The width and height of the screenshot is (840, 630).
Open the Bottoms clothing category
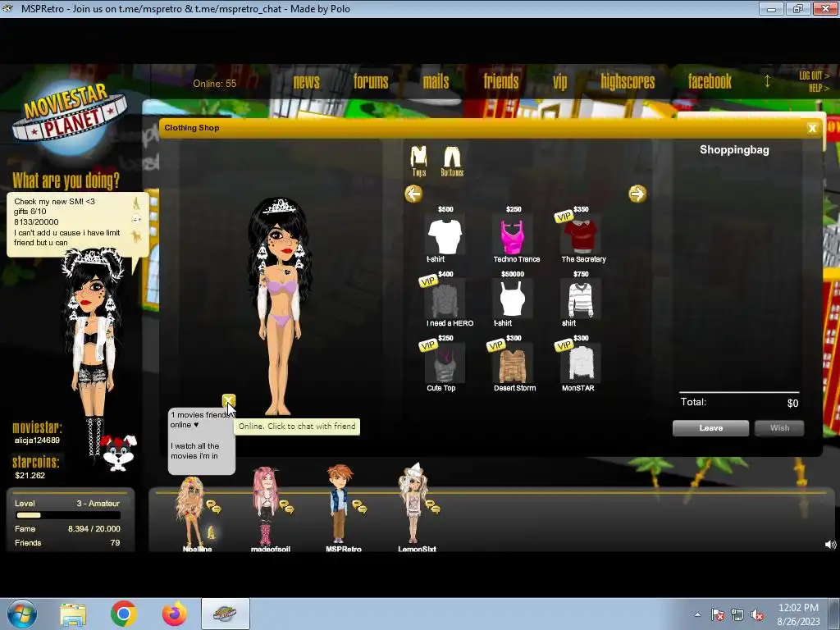click(452, 161)
